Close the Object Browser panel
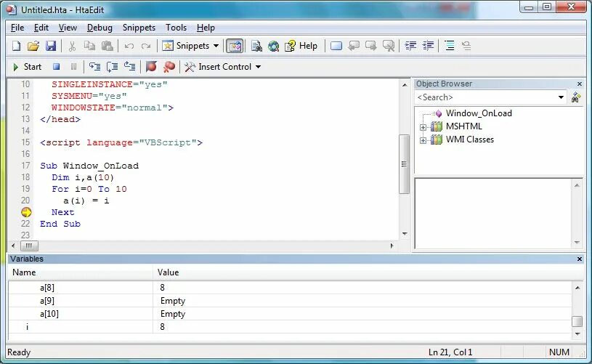 (580, 84)
